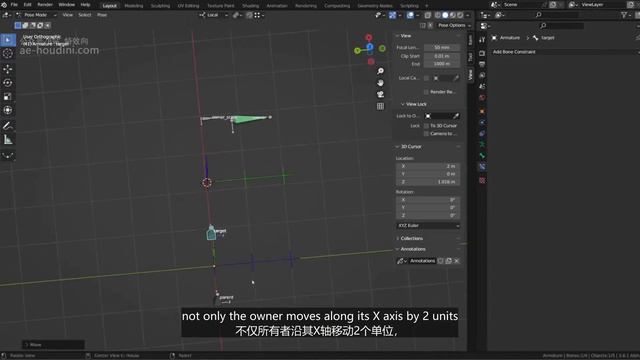Open the bottom red properties tab icon
This screenshot has width=640, height=360.
[x=482, y=180]
